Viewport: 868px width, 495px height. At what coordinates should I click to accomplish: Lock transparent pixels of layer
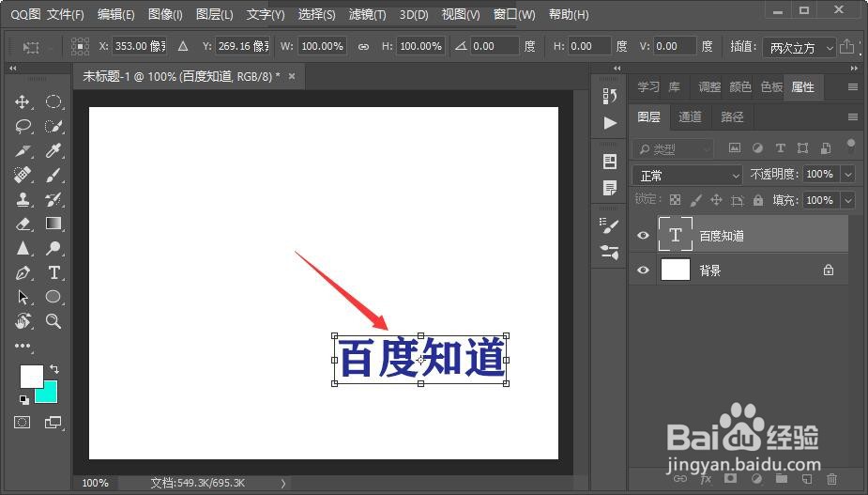(675, 199)
